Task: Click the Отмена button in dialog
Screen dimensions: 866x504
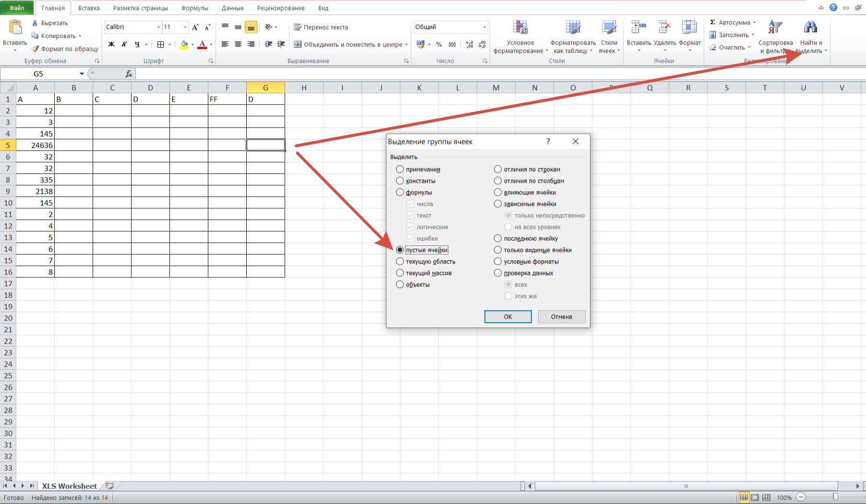Action: (x=561, y=317)
